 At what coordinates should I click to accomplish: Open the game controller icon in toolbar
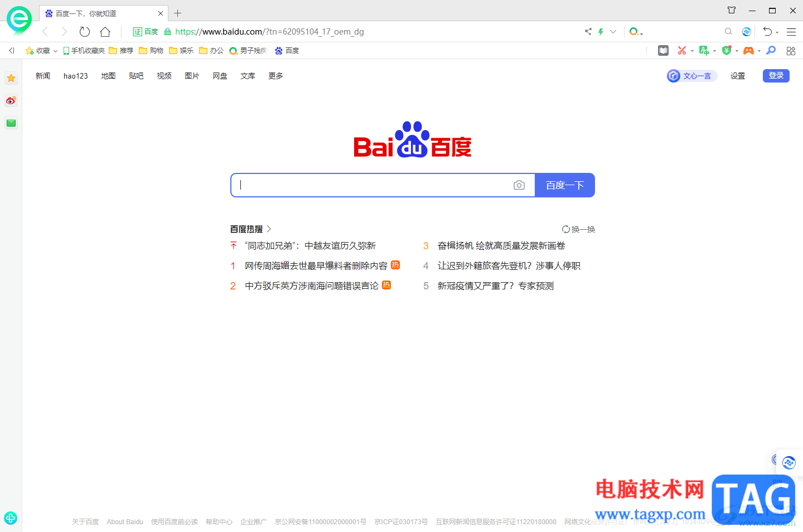point(748,51)
